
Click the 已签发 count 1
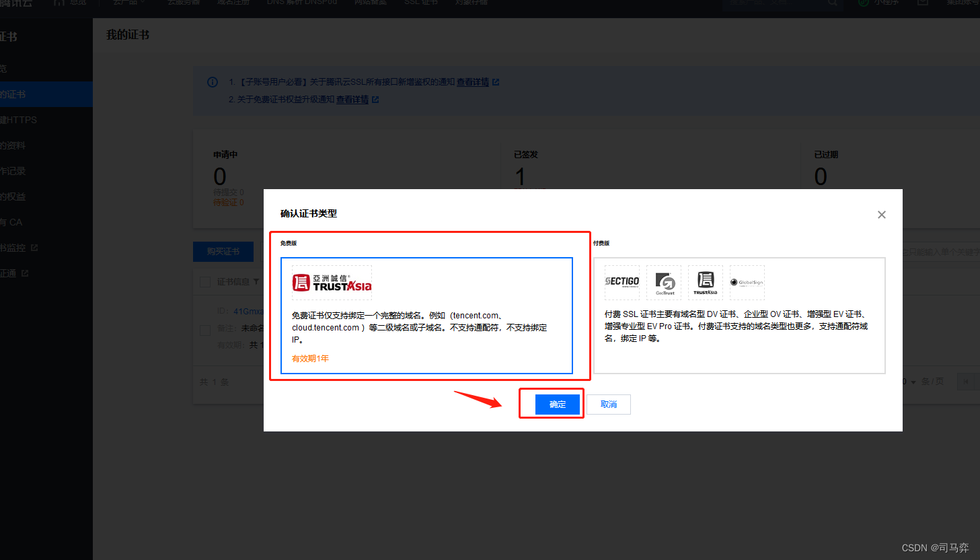pos(520,177)
